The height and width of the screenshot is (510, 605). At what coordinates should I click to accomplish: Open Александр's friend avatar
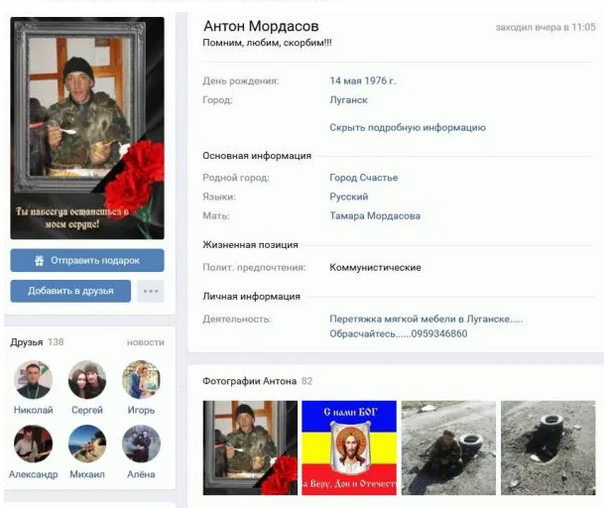33,444
